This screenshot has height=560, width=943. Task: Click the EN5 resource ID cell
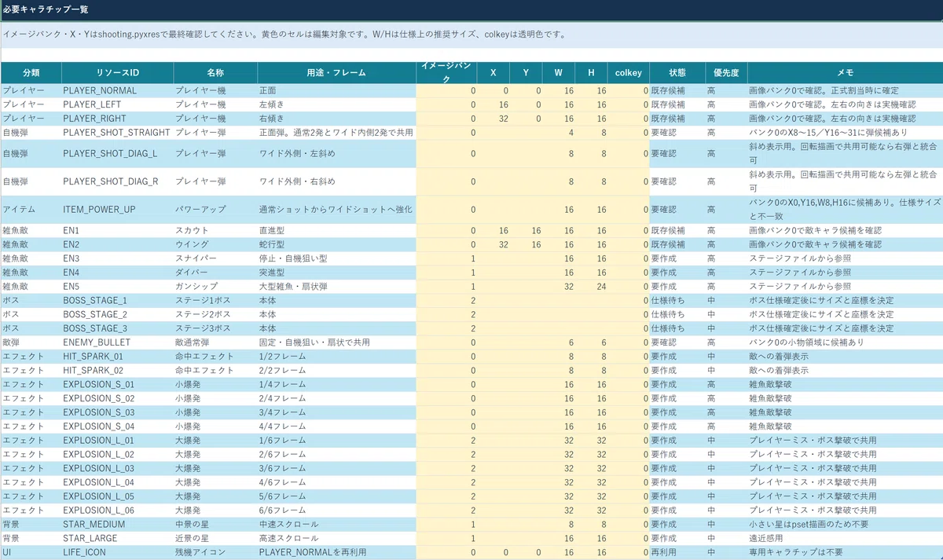pos(117,287)
